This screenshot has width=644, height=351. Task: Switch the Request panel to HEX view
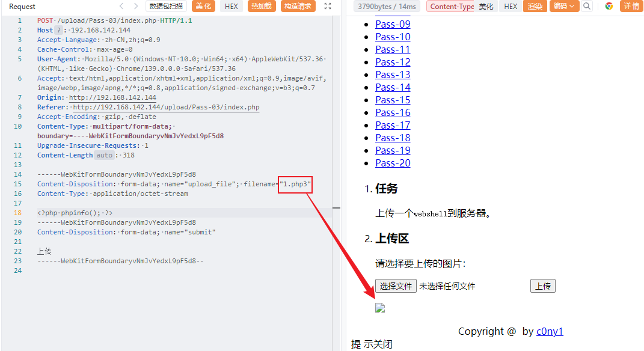[232, 6]
